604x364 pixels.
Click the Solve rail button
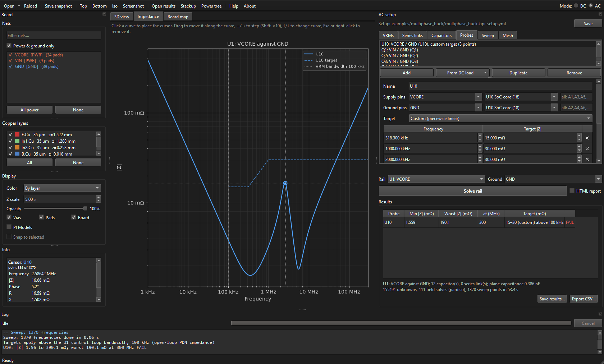473,191
